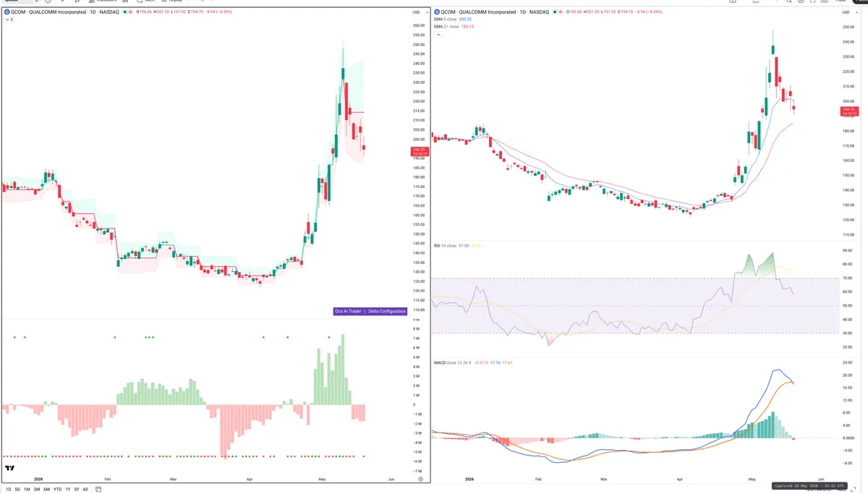Select 5Y date range
Screen dimensions: 868x494
coord(77,490)
